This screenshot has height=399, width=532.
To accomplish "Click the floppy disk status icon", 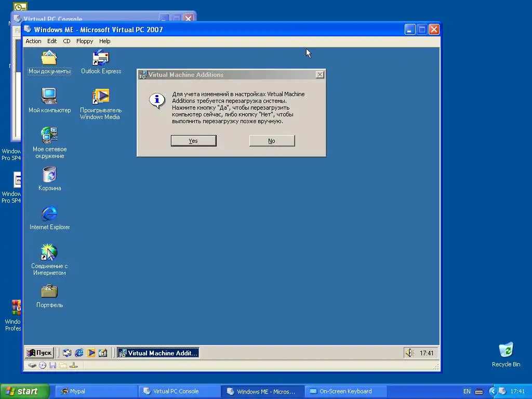I will pyautogui.click(x=52, y=365).
